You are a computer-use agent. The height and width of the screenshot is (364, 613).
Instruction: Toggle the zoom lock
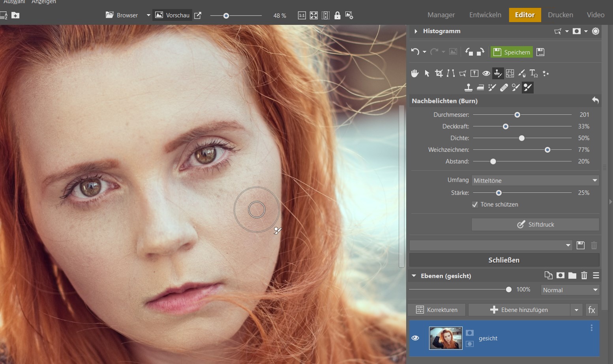pyautogui.click(x=337, y=15)
